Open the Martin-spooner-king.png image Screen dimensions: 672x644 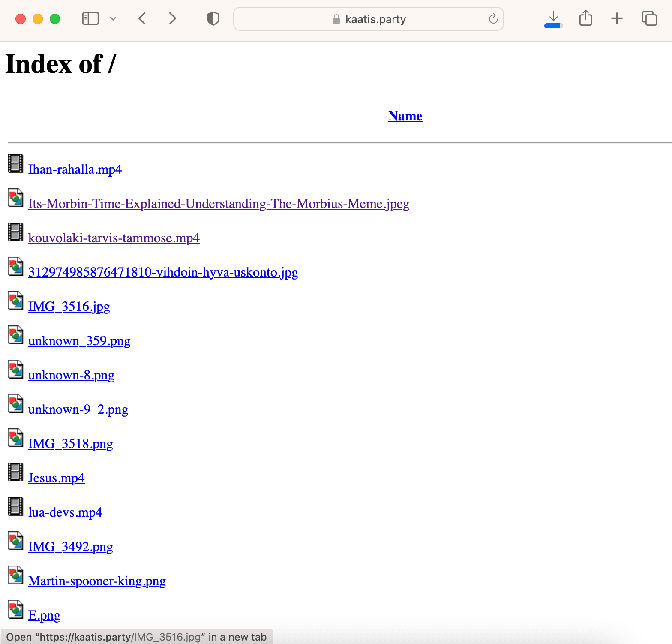(97, 581)
